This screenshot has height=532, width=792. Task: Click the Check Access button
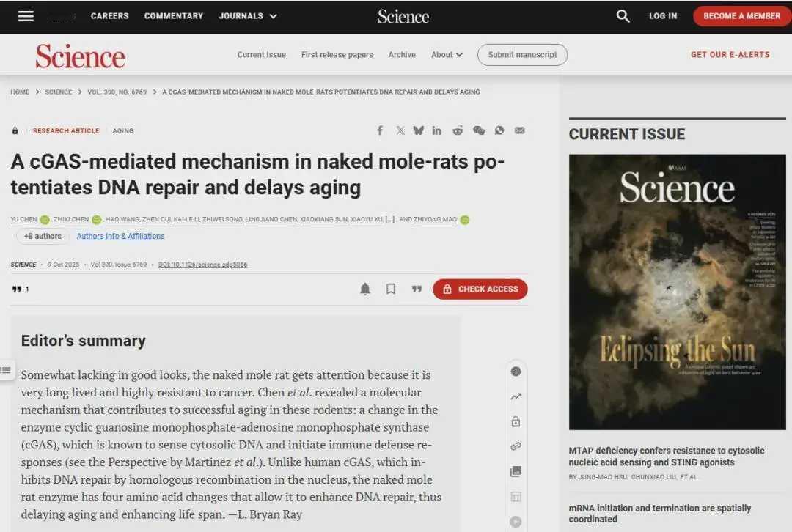480,289
